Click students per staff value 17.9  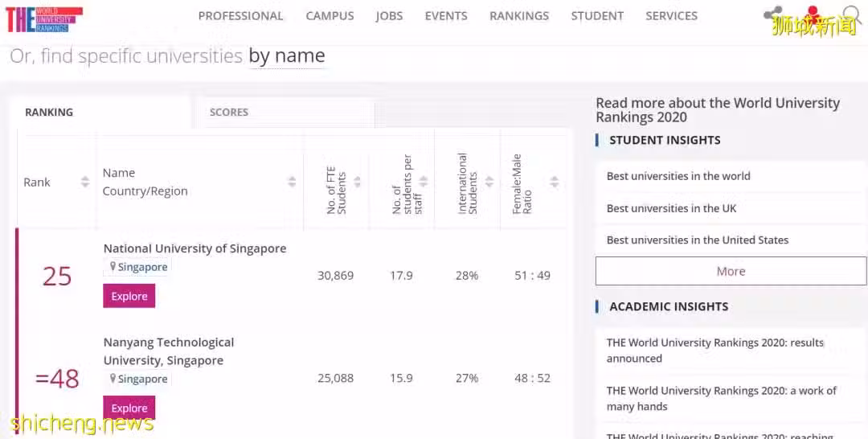[401, 276]
